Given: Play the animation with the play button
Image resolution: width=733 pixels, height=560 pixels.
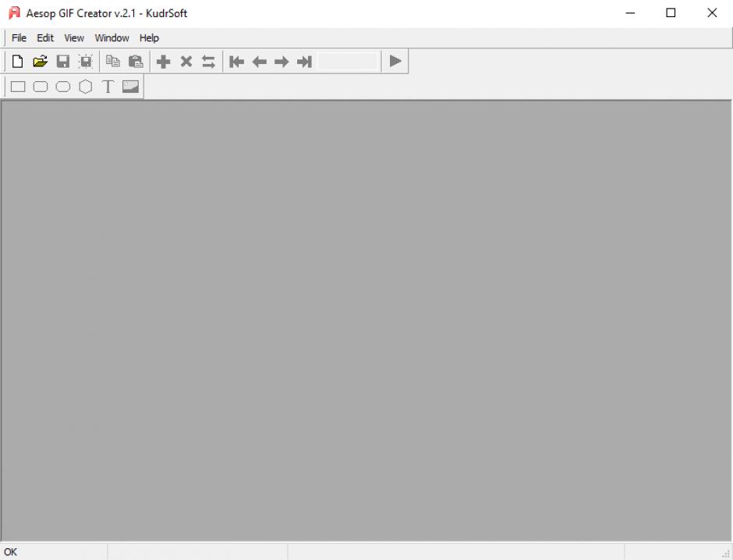Looking at the screenshot, I should point(395,61).
